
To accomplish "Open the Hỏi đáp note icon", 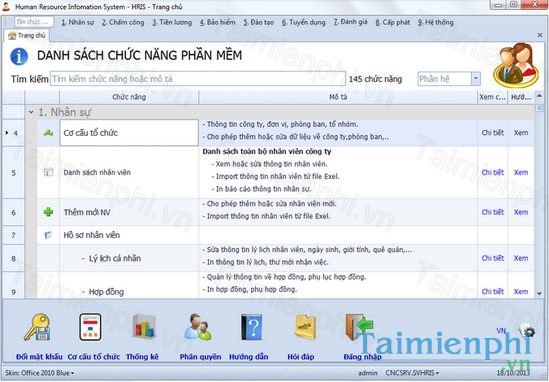I will pyautogui.click(x=305, y=327).
